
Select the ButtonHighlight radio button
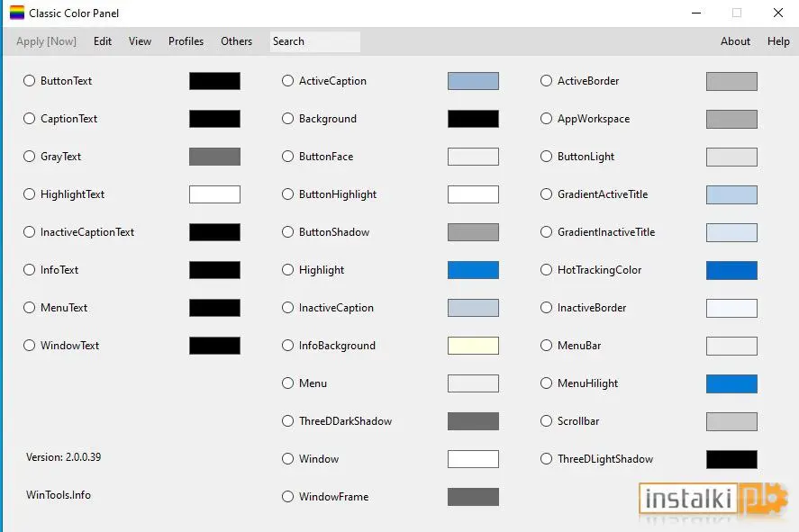pyautogui.click(x=287, y=194)
